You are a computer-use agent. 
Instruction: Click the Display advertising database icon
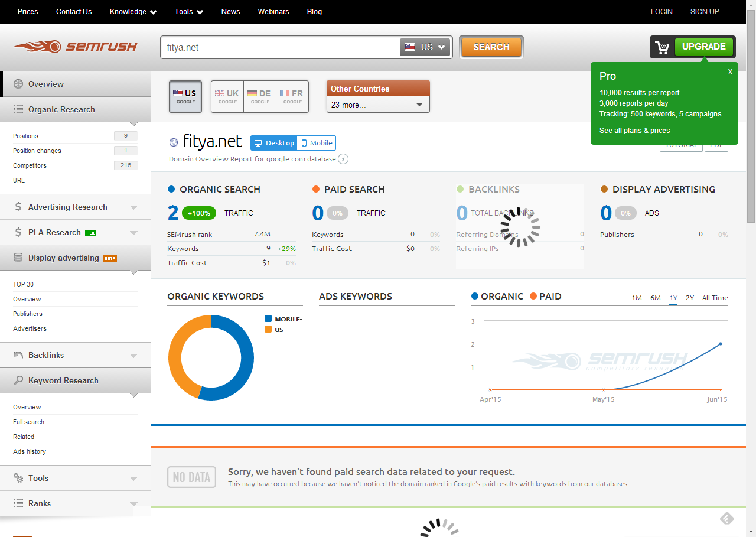click(18, 258)
